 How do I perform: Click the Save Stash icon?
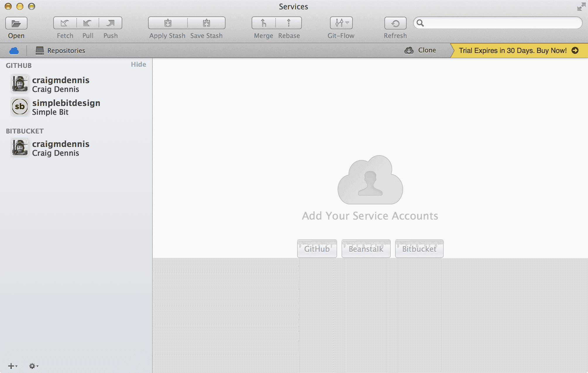click(207, 23)
